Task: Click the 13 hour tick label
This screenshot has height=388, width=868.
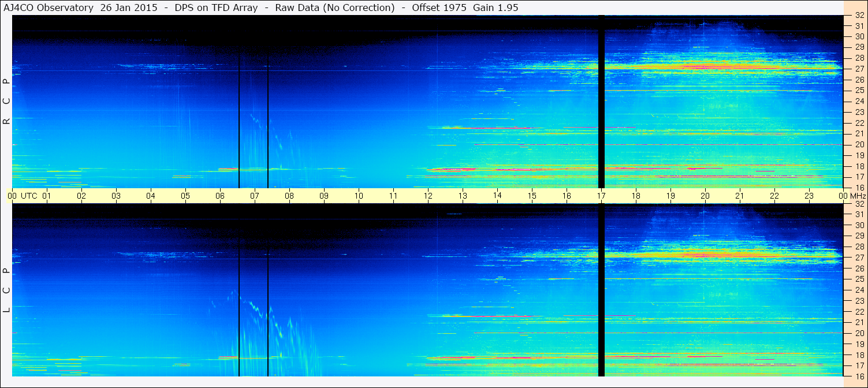Action: coord(463,196)
